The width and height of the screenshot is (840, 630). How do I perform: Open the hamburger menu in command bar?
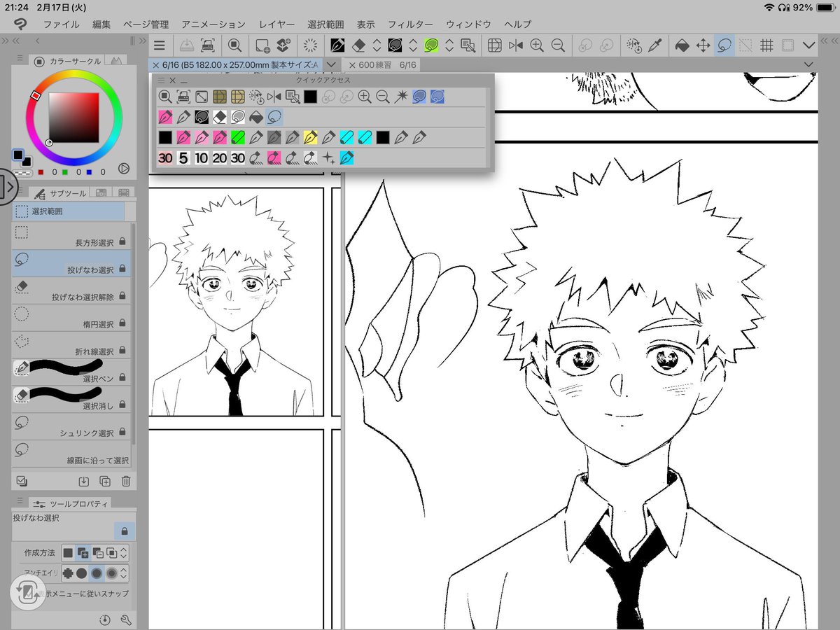(x=160, y=45)
